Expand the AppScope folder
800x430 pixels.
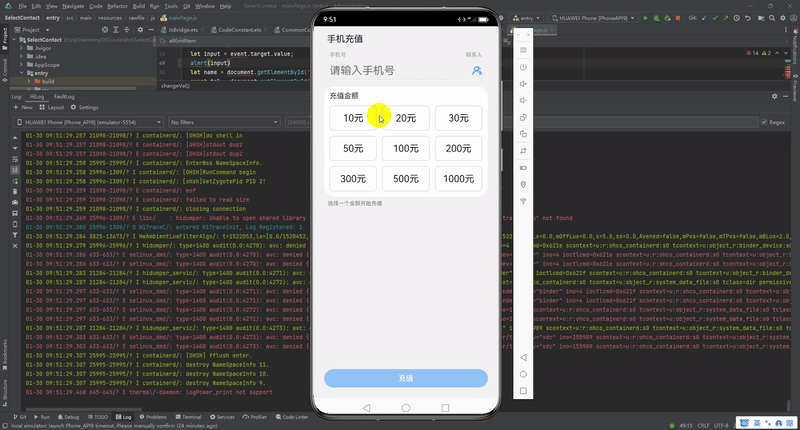point(21,65)
